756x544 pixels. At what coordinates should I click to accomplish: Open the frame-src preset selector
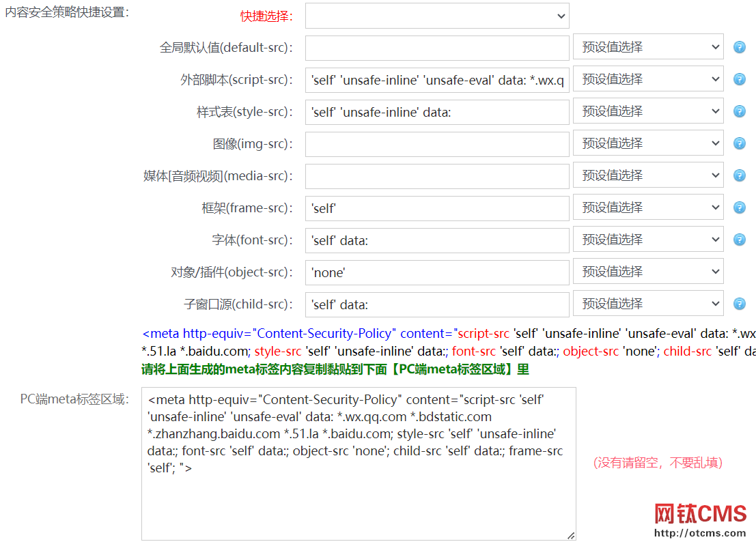[647, 207]
